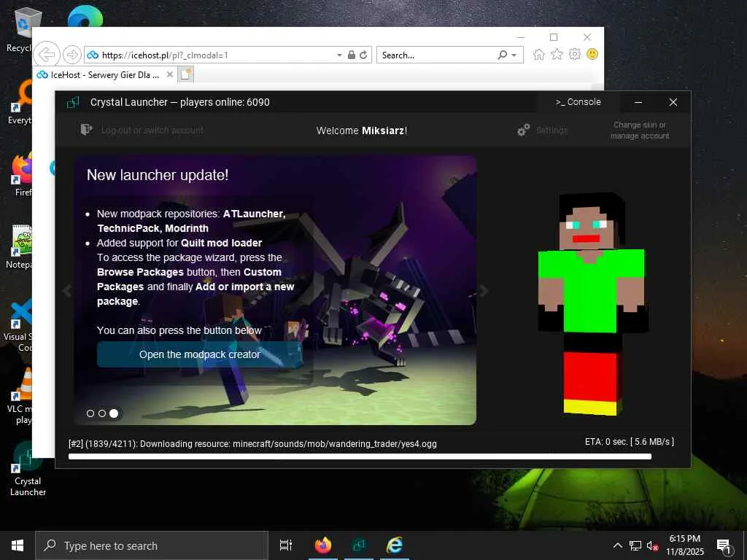Show hidden system tray icons
Image resolution: width=747 pixels, height=560 pixels.
(617, 545)
